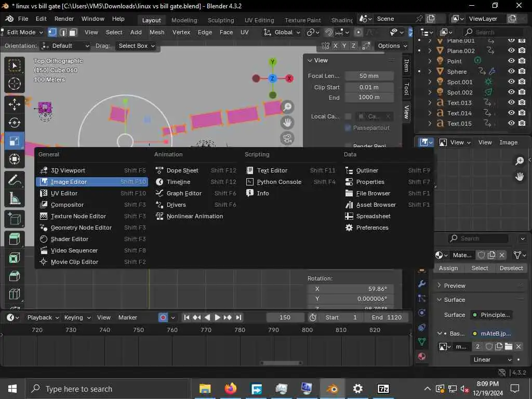Select the Cursor tool
532x399 pixels.
tap(14, 84)
